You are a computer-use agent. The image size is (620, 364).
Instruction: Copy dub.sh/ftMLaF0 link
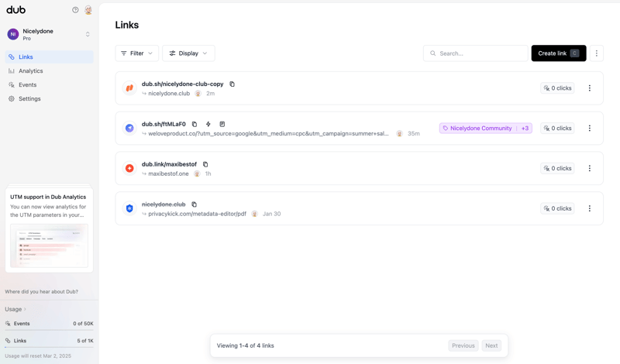point(195,124)
